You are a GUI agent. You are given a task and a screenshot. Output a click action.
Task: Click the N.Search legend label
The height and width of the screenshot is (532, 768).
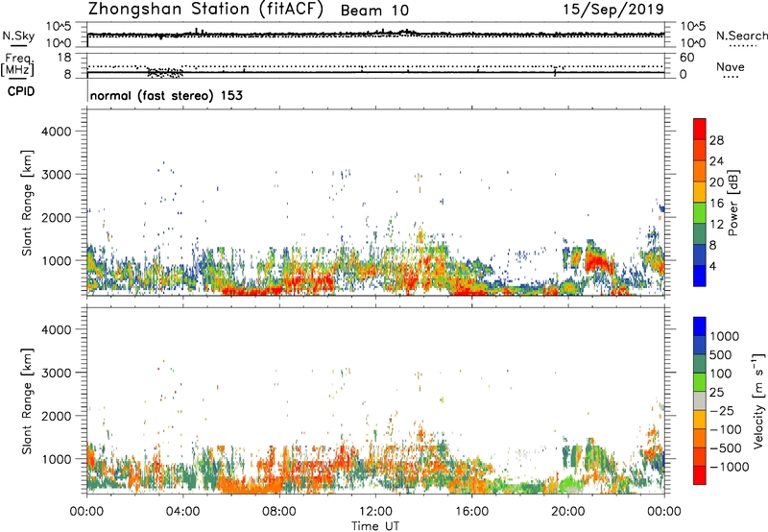click(x=742, y=36)
